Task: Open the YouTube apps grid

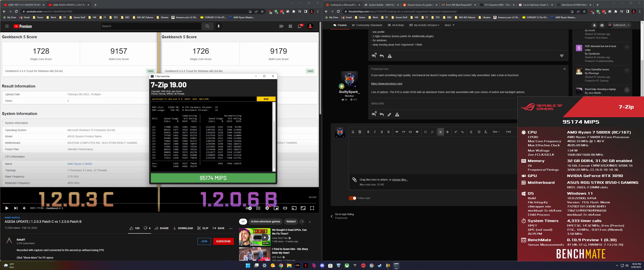Action: click(290, 26)
